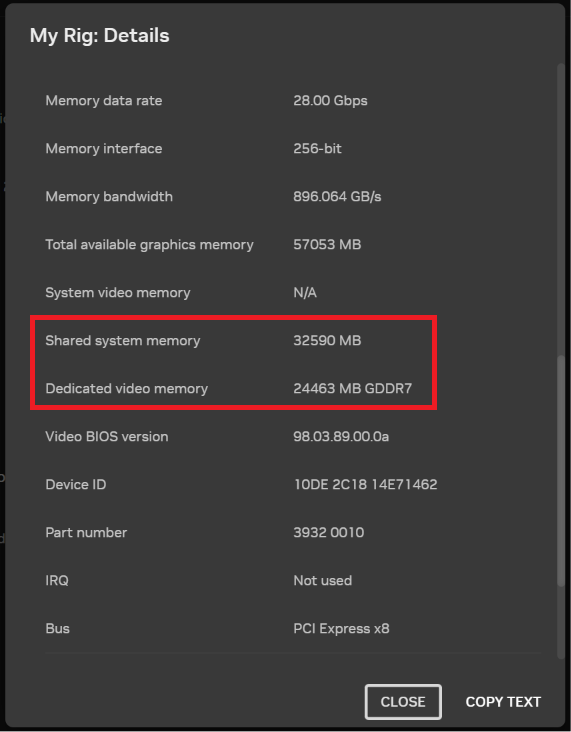Select the Memory data rate label
This screenshot has height=732, width=571.
(104, 100)
